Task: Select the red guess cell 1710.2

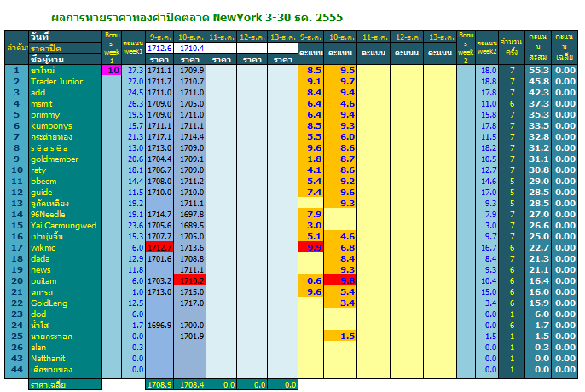Action: (x=190, y=281)
